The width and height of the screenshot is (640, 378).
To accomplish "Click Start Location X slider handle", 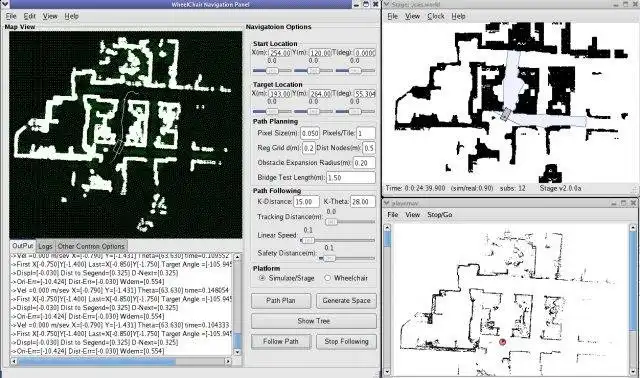I will point(272,71).
